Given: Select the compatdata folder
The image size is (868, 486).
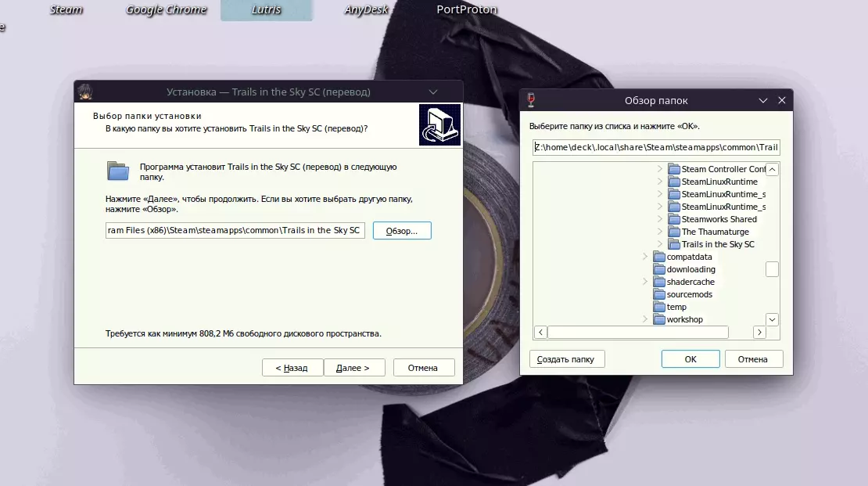Looking at the screenshot, I should (x=689, y=257).
